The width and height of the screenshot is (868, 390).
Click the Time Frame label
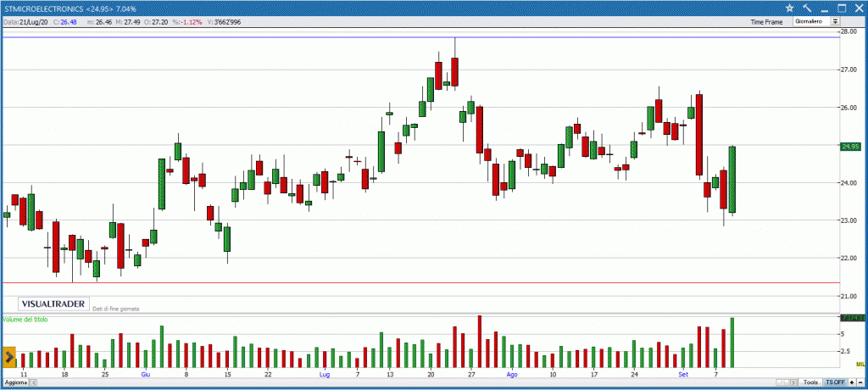tap(766, 22)
